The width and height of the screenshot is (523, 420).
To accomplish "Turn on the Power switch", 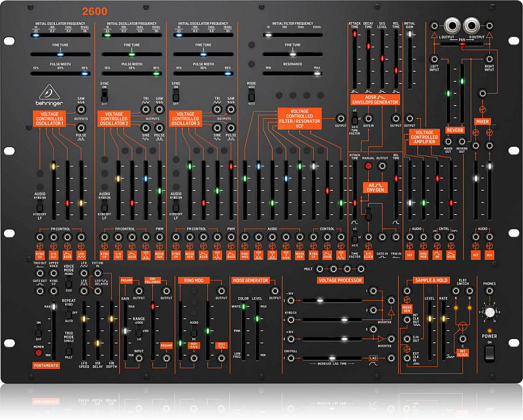I will [489, 354].
